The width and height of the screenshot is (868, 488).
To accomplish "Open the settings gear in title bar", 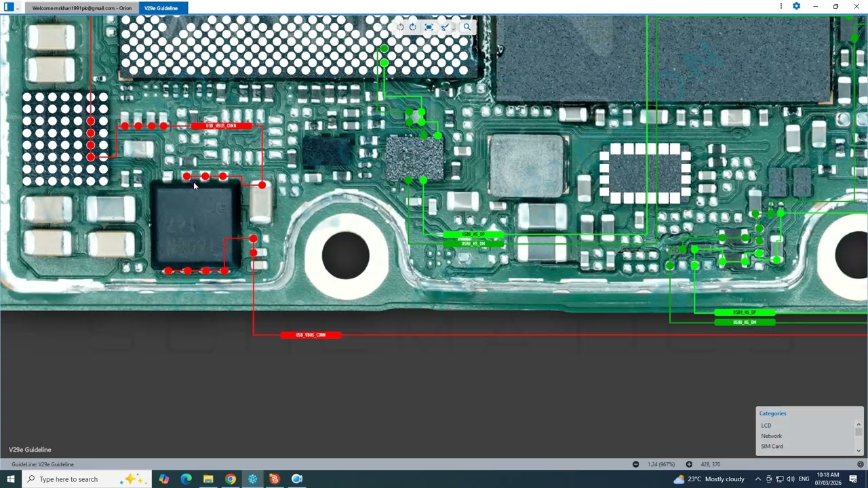I will click(796, 7).
